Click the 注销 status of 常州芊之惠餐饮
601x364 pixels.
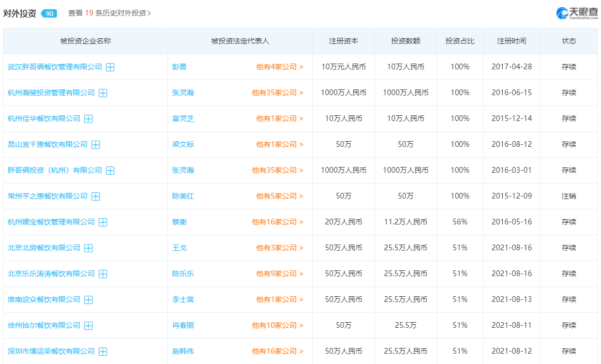[x=569, y=196]
